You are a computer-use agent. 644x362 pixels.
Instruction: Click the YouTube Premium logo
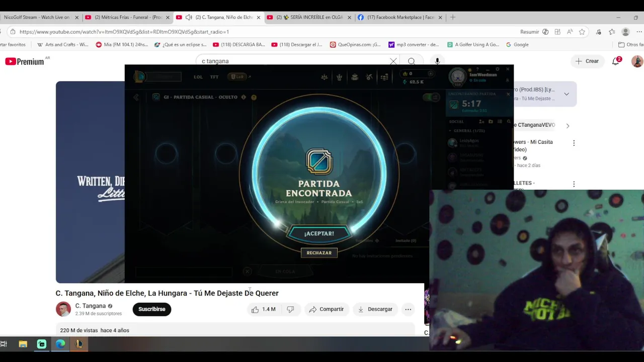pyautogui.click(x=25, y=61)
